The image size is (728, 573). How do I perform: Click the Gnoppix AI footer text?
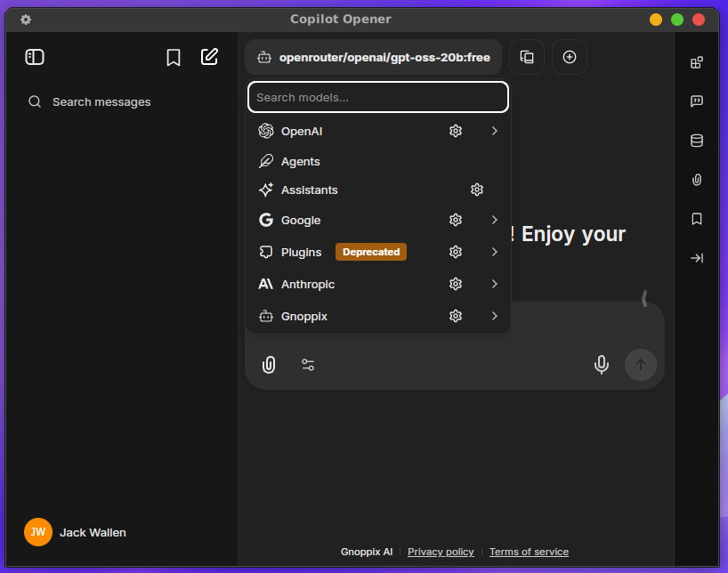click(x=367, y=552)
